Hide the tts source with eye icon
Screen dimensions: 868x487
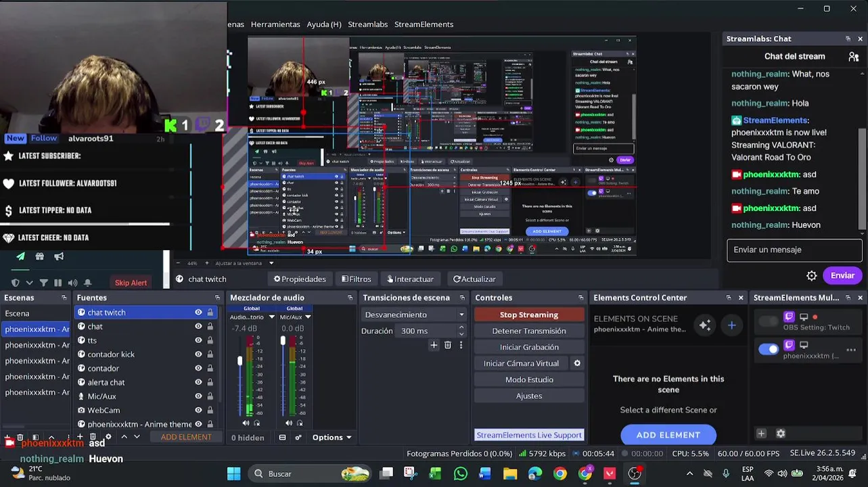coord(198,340)
